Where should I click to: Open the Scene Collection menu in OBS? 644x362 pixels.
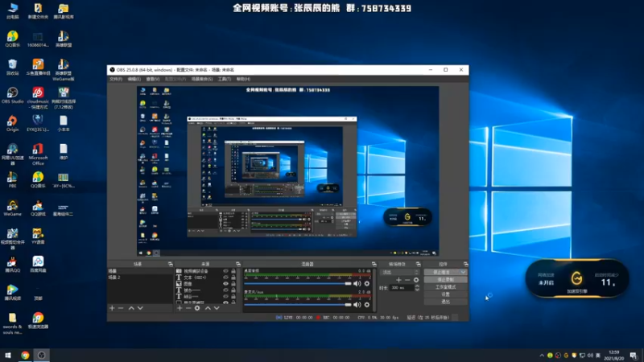[x=202, y=79]
